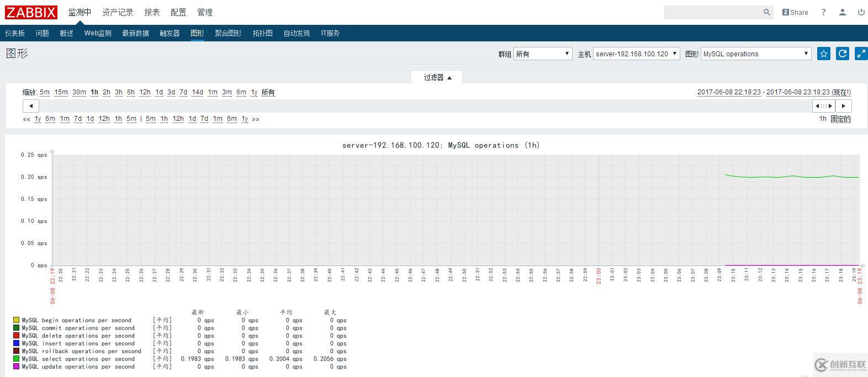This screenshot has height=377, width=868.
Task: Toggle the fixed/dynamic time period link
Action: (x=840, y=119)
